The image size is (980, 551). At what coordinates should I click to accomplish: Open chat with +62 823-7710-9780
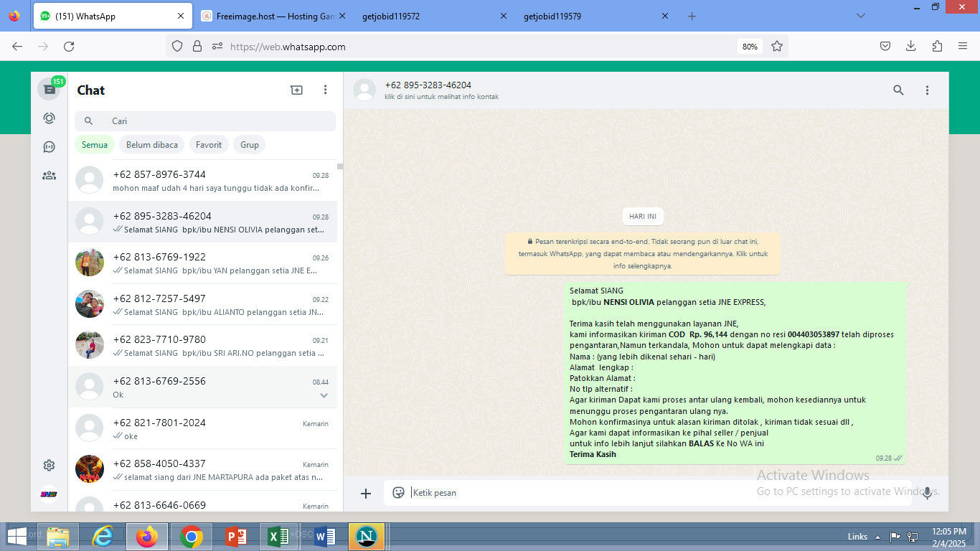[x=202, y=346]
